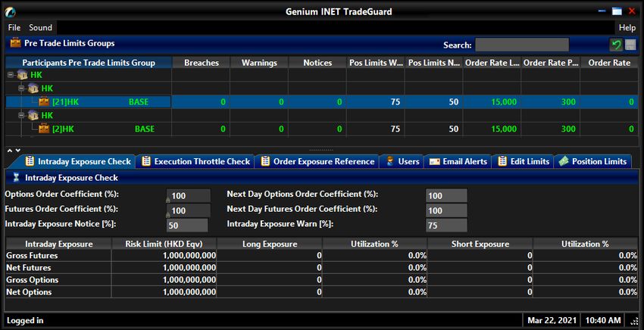Click the Mar 22, 2021 date in status bar

point(552,320)
